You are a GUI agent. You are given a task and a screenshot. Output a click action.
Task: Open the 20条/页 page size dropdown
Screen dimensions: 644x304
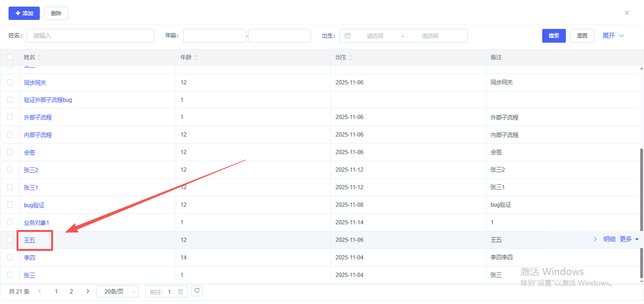click(117, 292)
